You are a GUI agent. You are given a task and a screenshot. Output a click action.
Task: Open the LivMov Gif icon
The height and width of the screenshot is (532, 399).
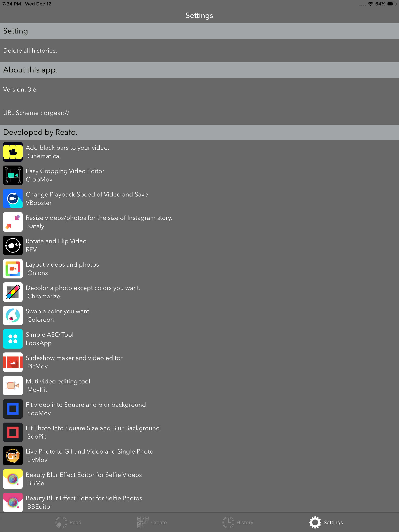pos(13,455)
